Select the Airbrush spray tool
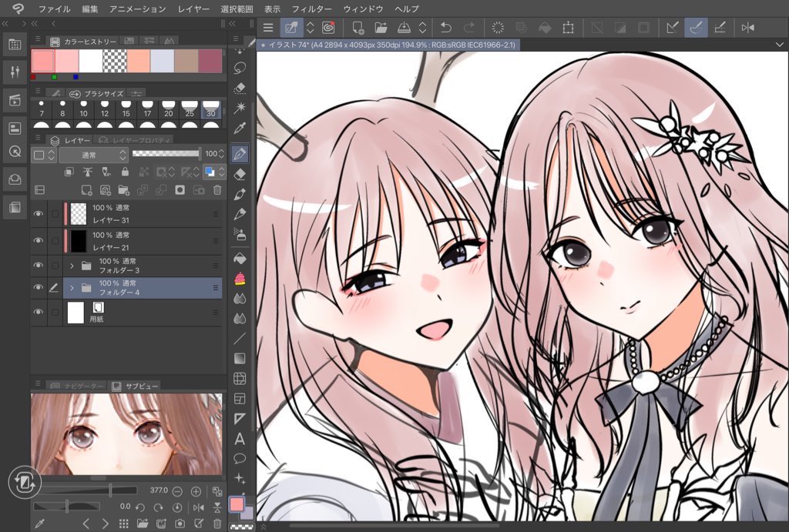The image size is (789, 532). pos(240,234)
